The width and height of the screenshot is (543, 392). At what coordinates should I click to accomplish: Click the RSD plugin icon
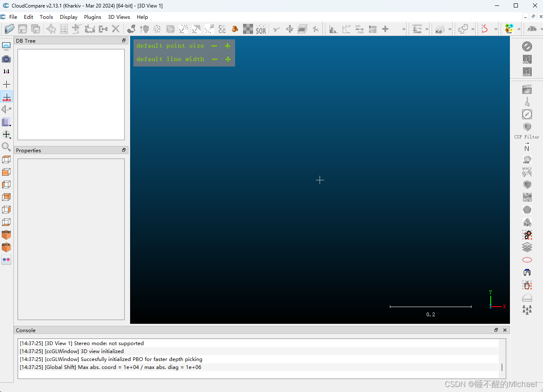(x=527, y=222)
